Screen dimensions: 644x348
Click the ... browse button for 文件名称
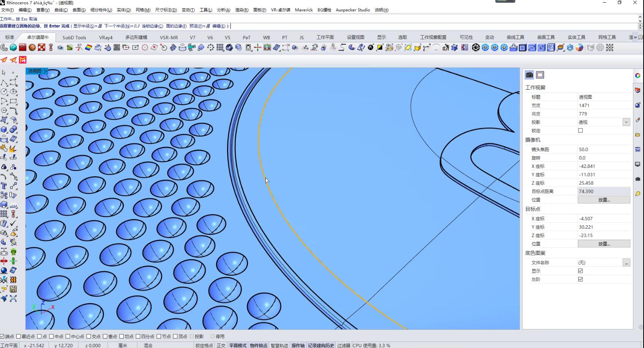[x=626, y=263]
